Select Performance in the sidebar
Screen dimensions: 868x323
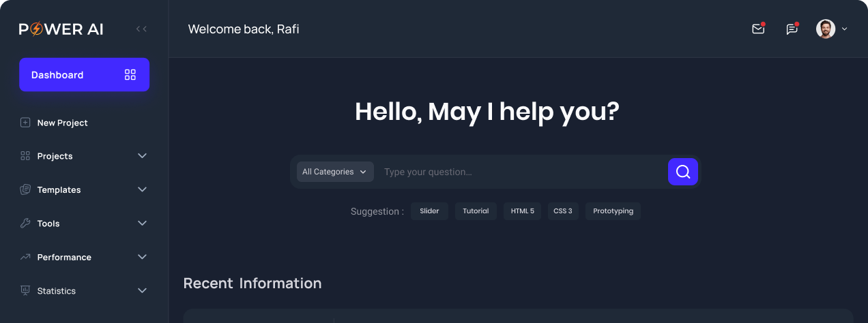click(64, 258)
